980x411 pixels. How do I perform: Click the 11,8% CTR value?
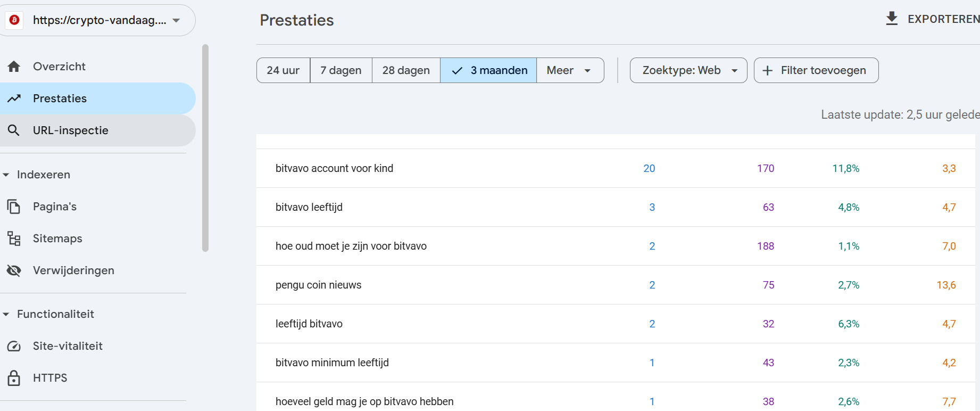[846, 168]
